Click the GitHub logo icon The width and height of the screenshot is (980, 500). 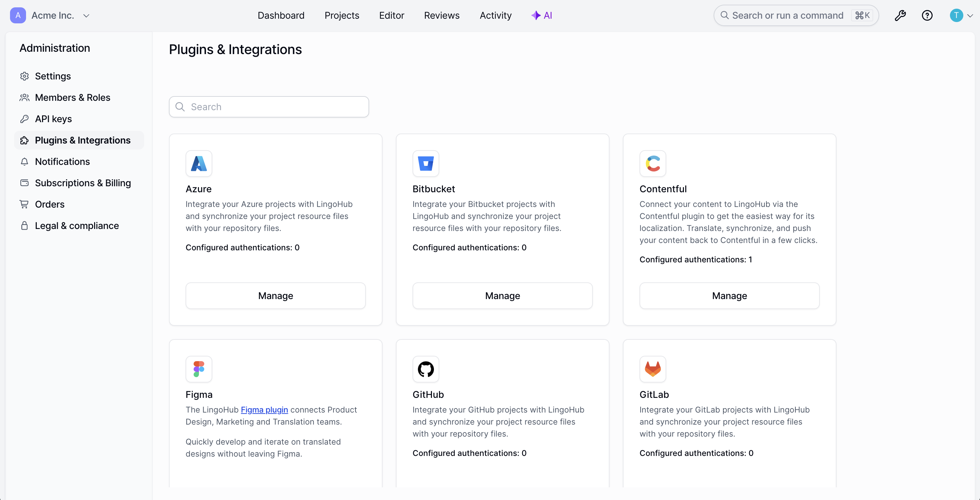point(426,369)
